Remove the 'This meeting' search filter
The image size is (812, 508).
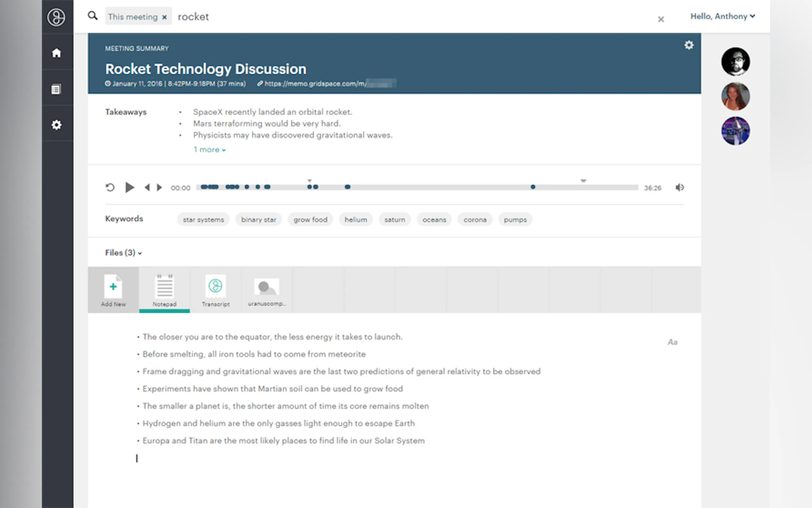click(165, 17)
